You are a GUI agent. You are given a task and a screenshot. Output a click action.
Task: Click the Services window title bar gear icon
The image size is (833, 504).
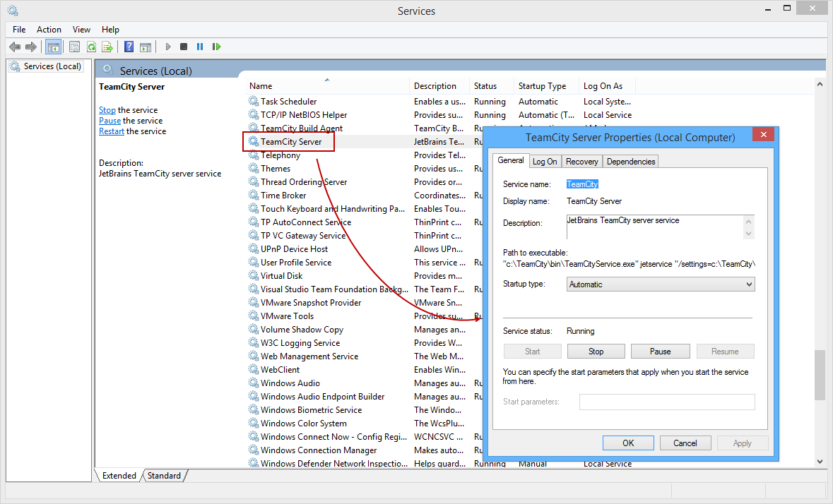tap(13, 11)
